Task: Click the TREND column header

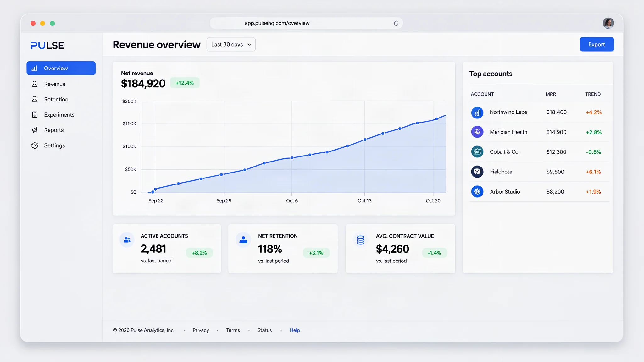Action: (x=593, y=94)
